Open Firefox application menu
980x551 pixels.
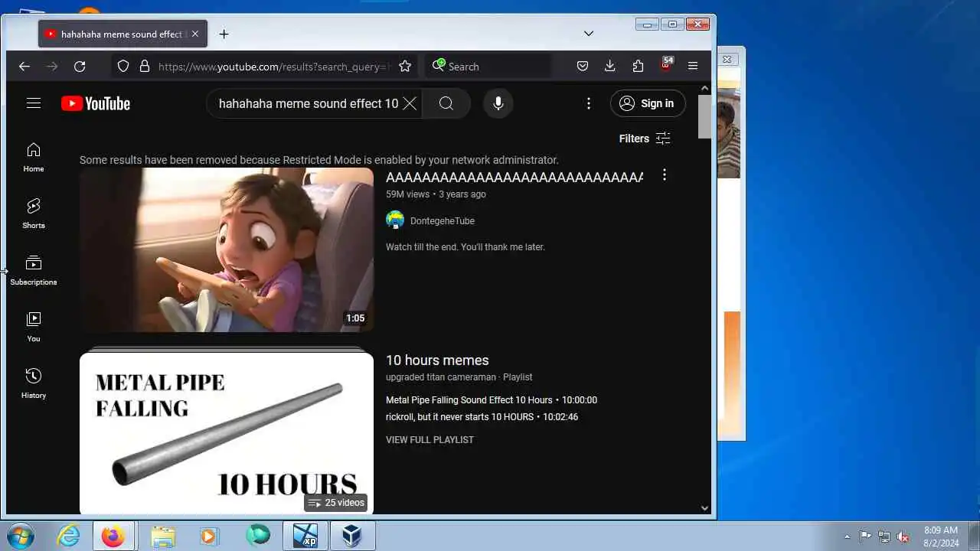click(693, 67)
